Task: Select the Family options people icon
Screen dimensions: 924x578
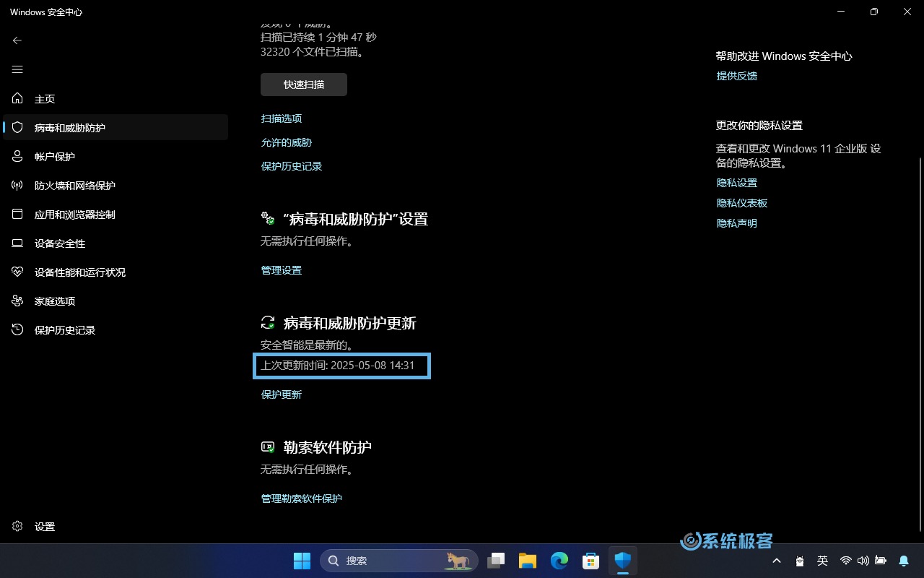Action: (x=18, y=301)
